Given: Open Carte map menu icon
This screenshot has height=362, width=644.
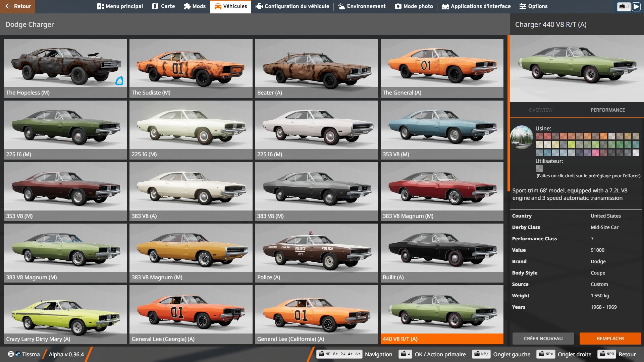Looking at the screenshot, I should (x=163, y=6).
